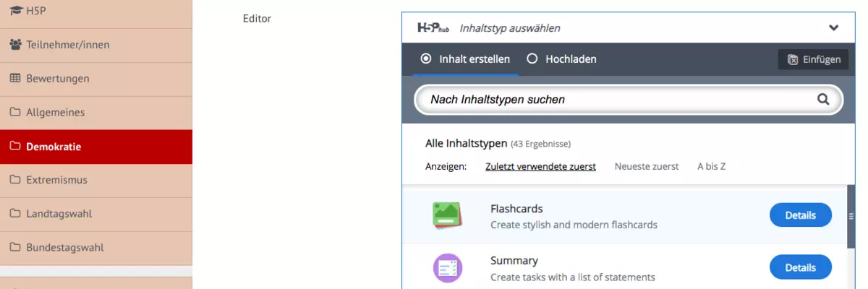Screen dimensions: 868x289
Task: Click the Landtagswahl folder icon
Action: (x=15, y=214)
